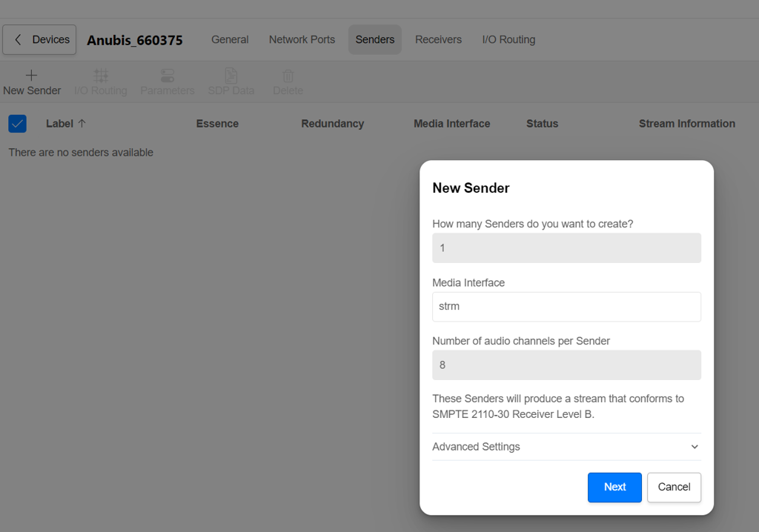The height and width of the screenshot is (532, 759).
Task: Sort by the Label column arrow
Action: [82, 124]
